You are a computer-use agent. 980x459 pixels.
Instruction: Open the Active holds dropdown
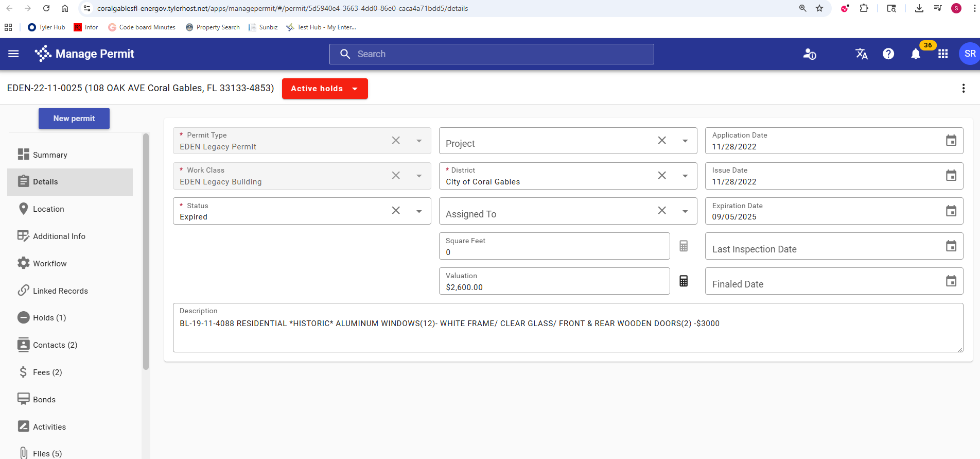click(x=325, y=89)
